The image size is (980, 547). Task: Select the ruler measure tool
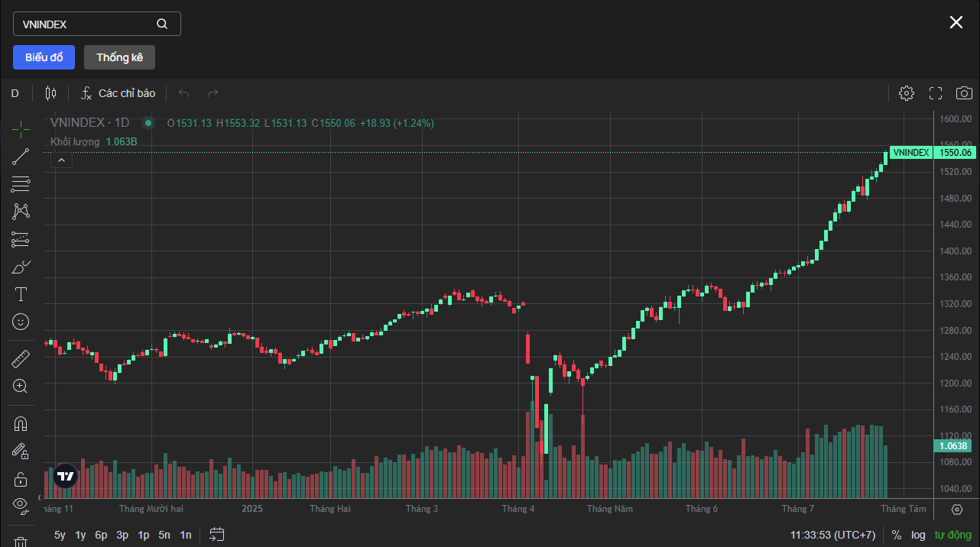(21, 359)
